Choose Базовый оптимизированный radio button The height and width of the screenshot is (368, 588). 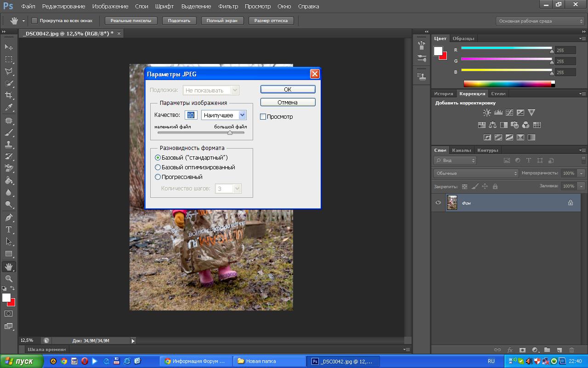(x=158, y=167)
